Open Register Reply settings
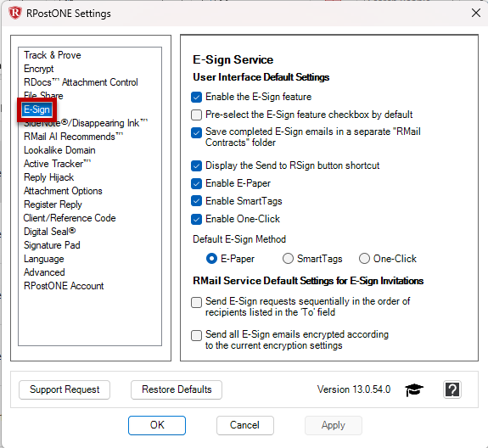The image size is (488, 448). [x=53, y=204]
